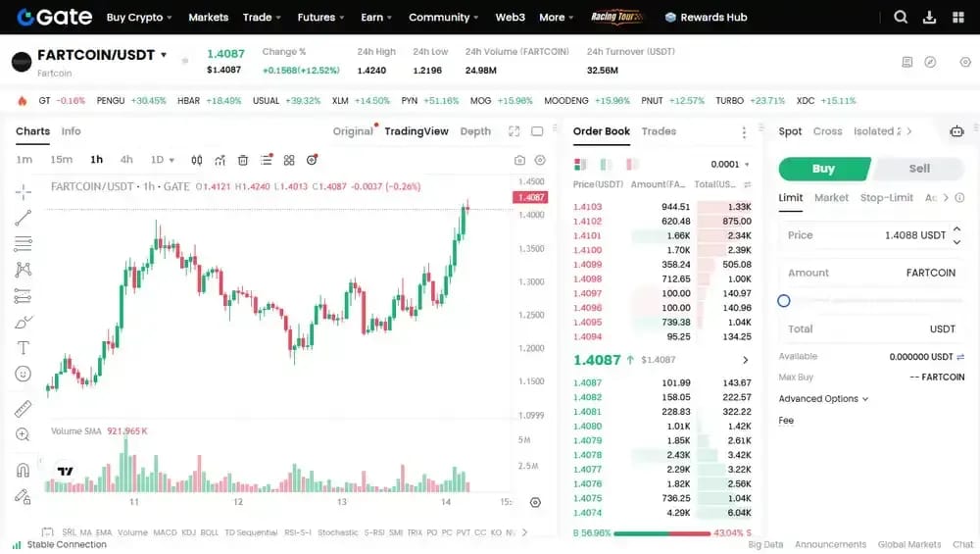This screenshot has width=980, height=554.
Task: Toggle the total column unit swap icon
Action: click(x=748, y=184)
